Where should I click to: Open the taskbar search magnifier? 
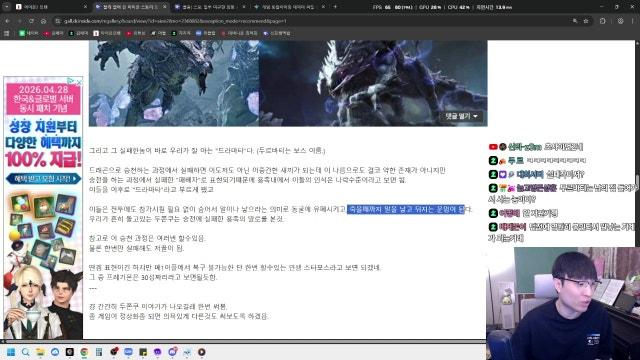pyautogui.click(x=26, y=352)
